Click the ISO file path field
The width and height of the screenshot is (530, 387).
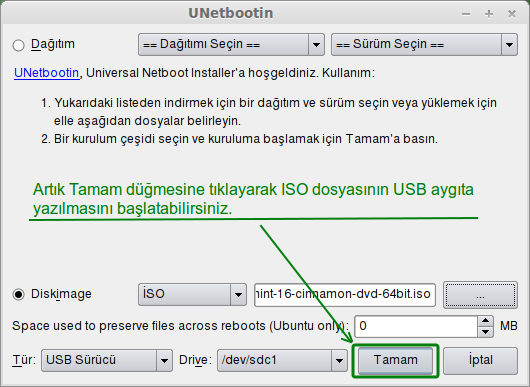point(345,295)
